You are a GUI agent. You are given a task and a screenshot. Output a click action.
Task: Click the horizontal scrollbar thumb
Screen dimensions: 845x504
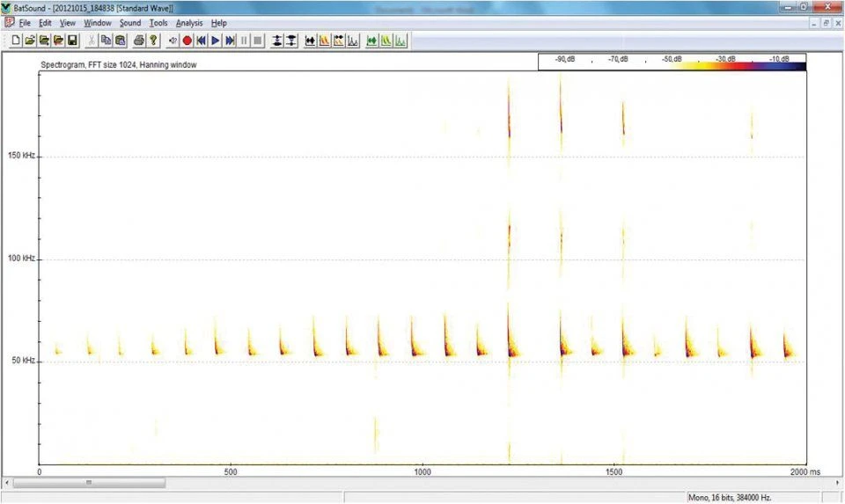(x=89, y=483)
